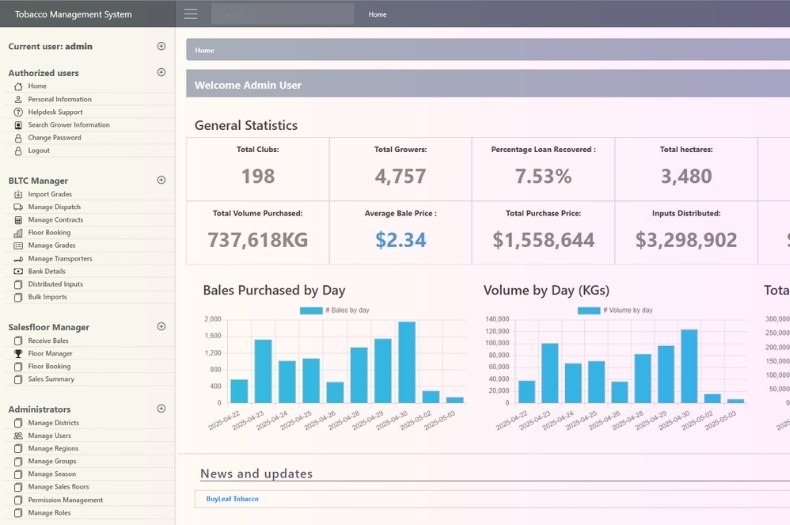The image size is (790, 525).
Task: Collapse the BLTC Manager section
Action: point(161,180)
